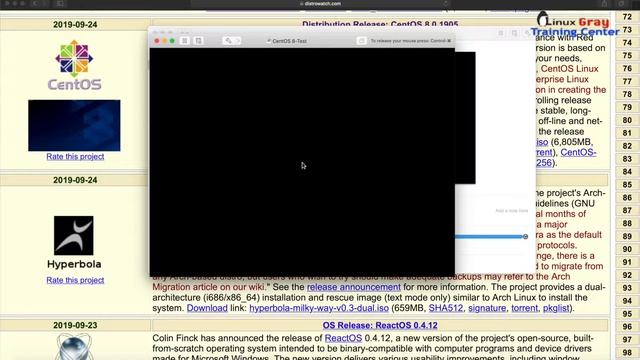Open OS Release: ReactOS 0.4.12 headline
Image resolution: width=640 pixels, height=360 pixels.
(x=380, y=325)
